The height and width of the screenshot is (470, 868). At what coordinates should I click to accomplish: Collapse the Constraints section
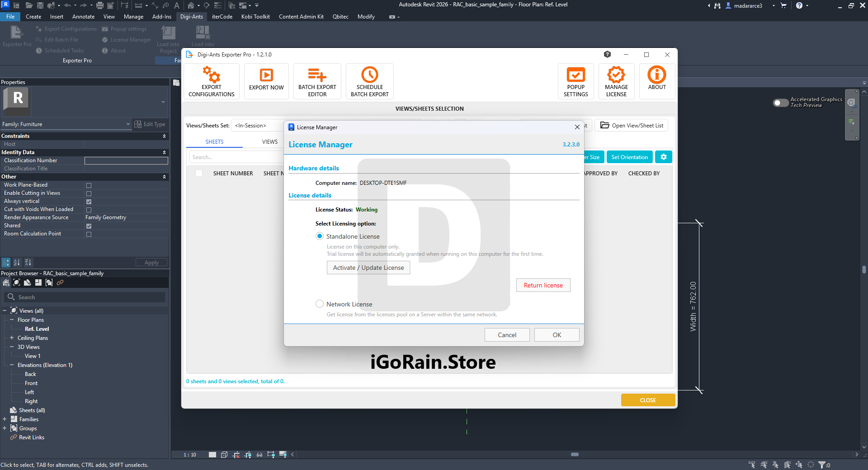[164, 136]
